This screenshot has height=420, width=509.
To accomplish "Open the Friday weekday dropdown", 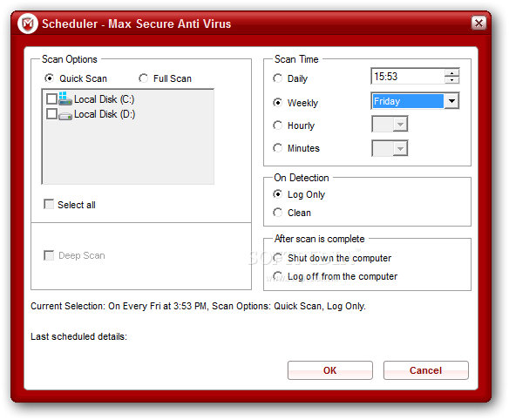I will click(451, 101).
